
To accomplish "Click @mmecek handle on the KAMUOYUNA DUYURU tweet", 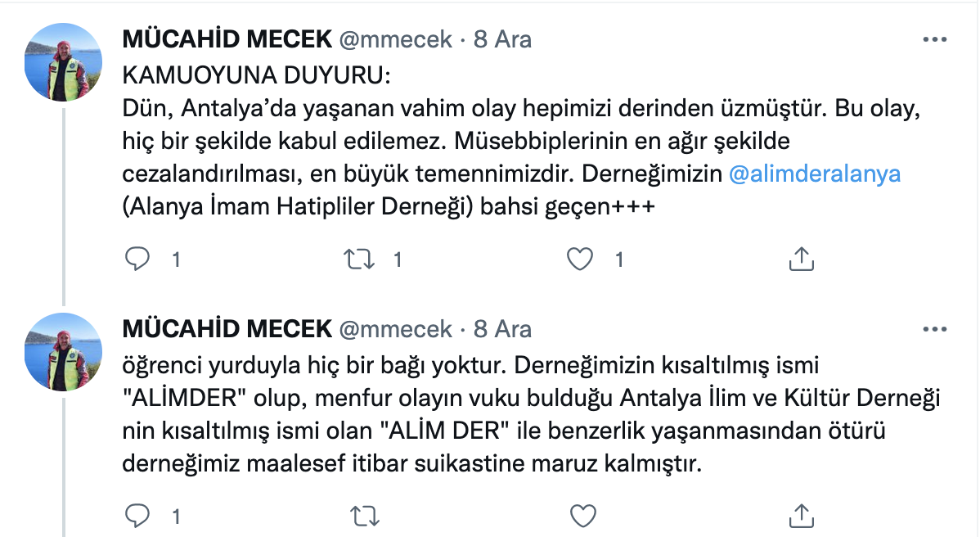I will coord(395,39).
